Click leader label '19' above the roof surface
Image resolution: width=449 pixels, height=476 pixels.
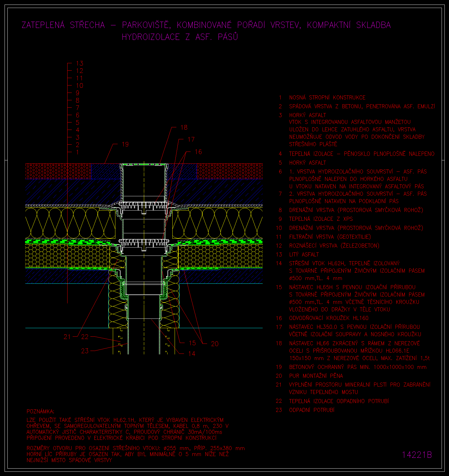coord(125,144)
